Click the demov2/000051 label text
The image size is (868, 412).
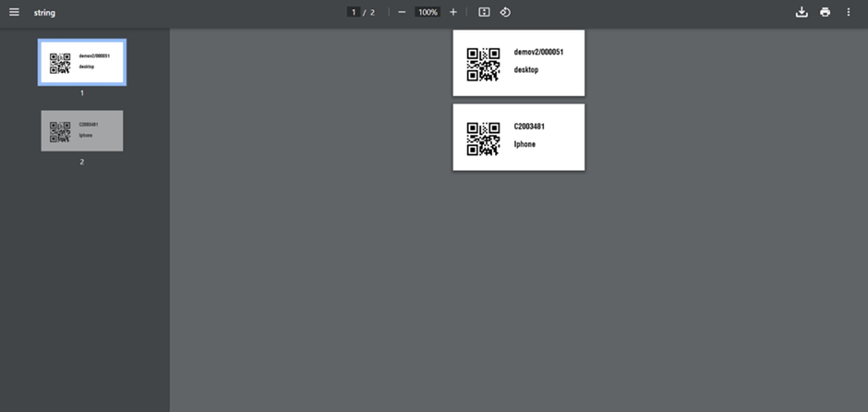(538, 52)
